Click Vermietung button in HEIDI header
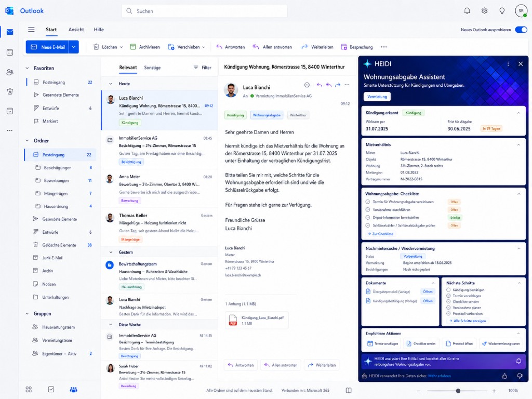This screenshot has width=532, height=399. [x=377, y=97]
